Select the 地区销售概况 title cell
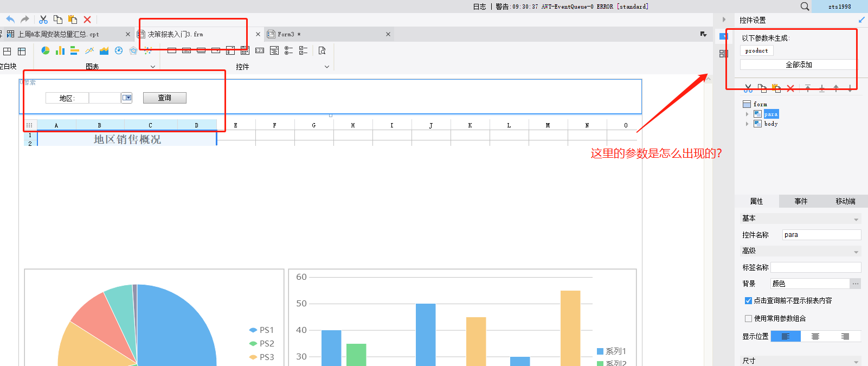Image resolution: width=868 pixels, height=366 pixels. 127,139
